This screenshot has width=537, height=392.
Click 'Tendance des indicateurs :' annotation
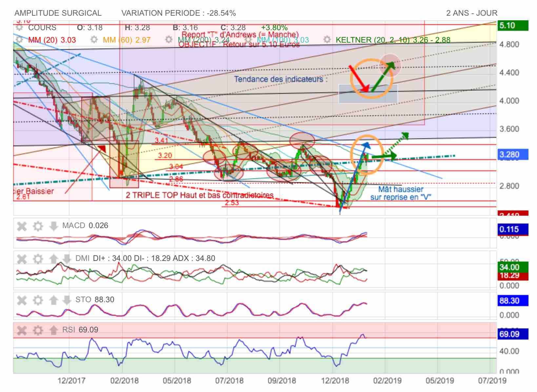281,79
